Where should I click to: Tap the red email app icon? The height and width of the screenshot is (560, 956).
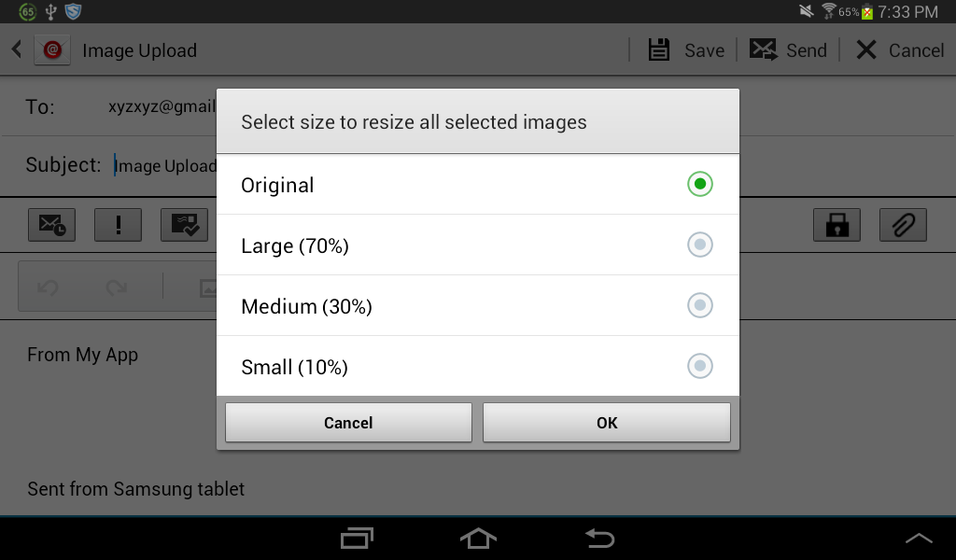click(52, 50)
